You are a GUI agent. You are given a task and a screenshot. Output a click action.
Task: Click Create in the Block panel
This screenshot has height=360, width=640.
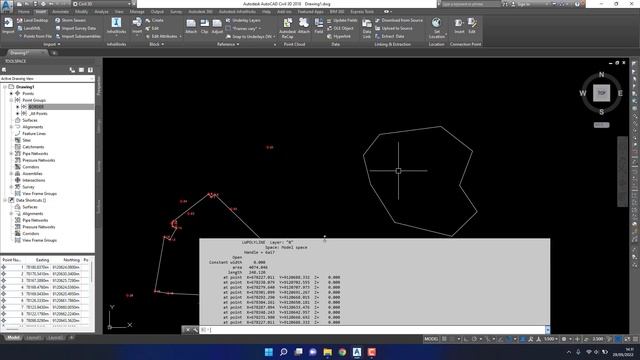(x=155, y=20)
